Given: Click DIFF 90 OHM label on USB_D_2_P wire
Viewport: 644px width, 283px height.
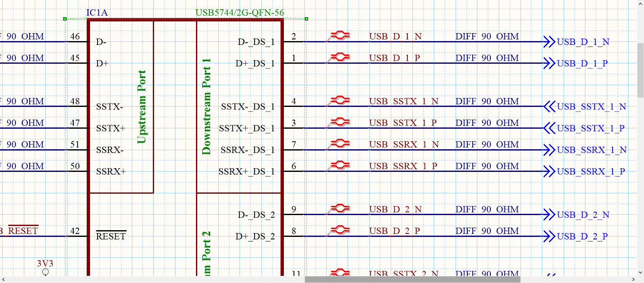Looking at the screenshot, I should click(x=487, y=231).
